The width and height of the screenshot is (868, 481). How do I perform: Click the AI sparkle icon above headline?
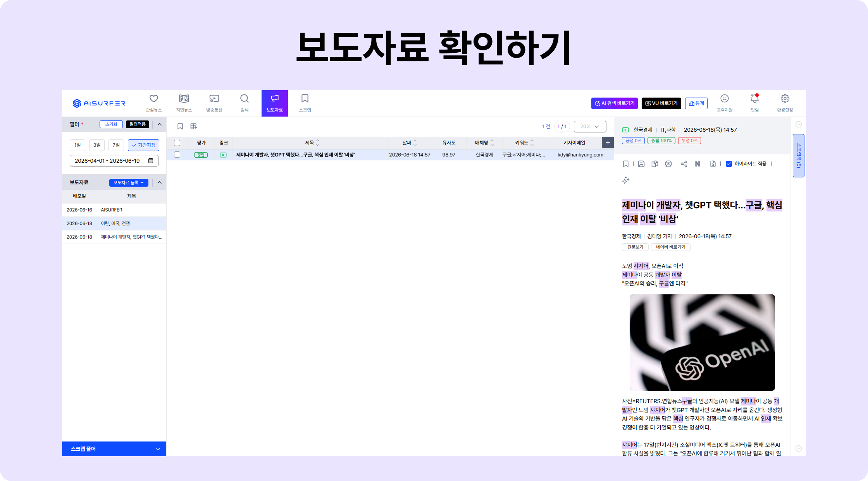626,180
